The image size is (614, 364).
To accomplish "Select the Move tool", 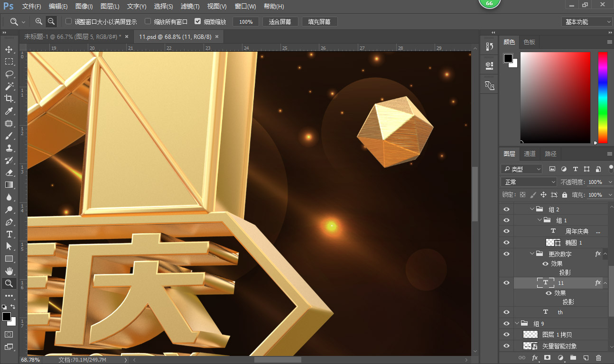I will click(x=9, y=49).
